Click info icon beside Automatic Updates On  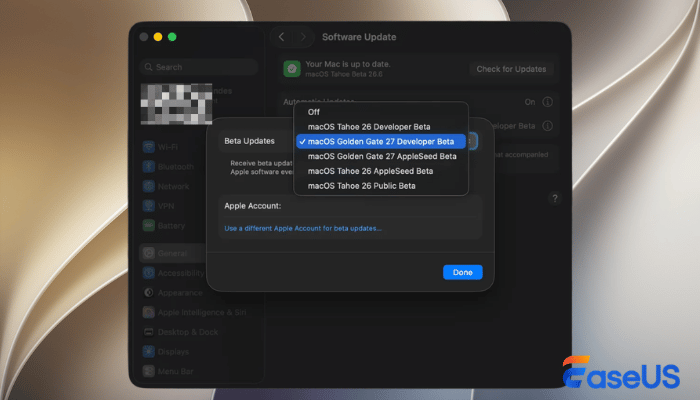[x=547, y=102]
